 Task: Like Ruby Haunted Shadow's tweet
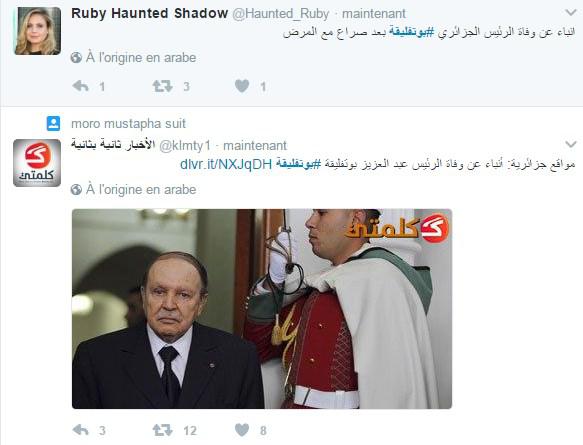[242, 86]
